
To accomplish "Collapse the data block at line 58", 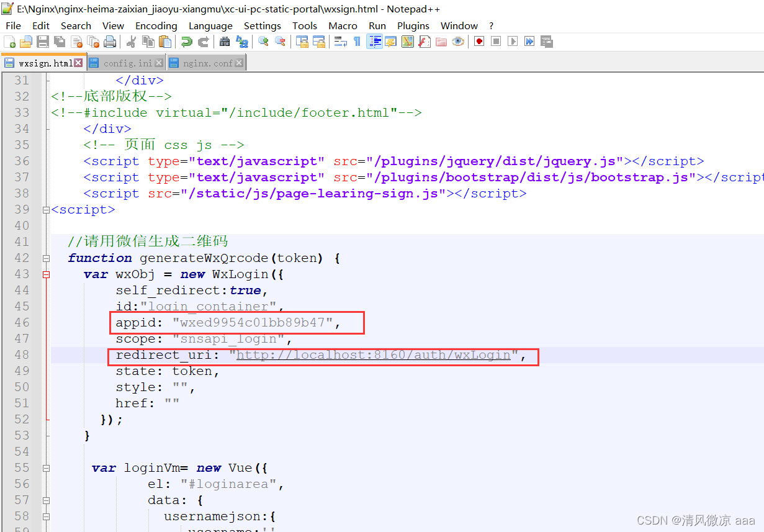I will pos(46,516).
